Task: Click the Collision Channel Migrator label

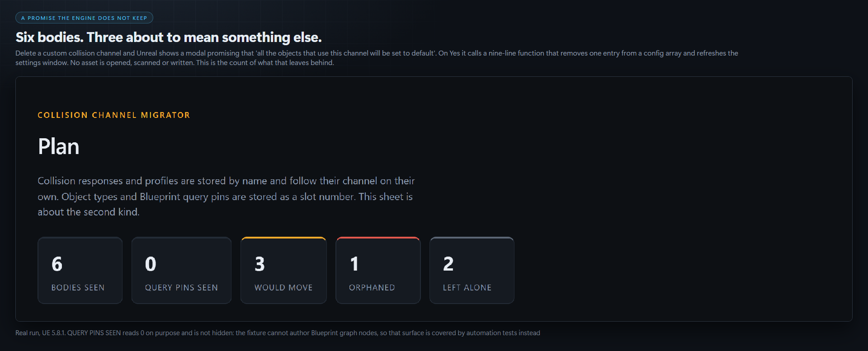Action: coord(114,115)
